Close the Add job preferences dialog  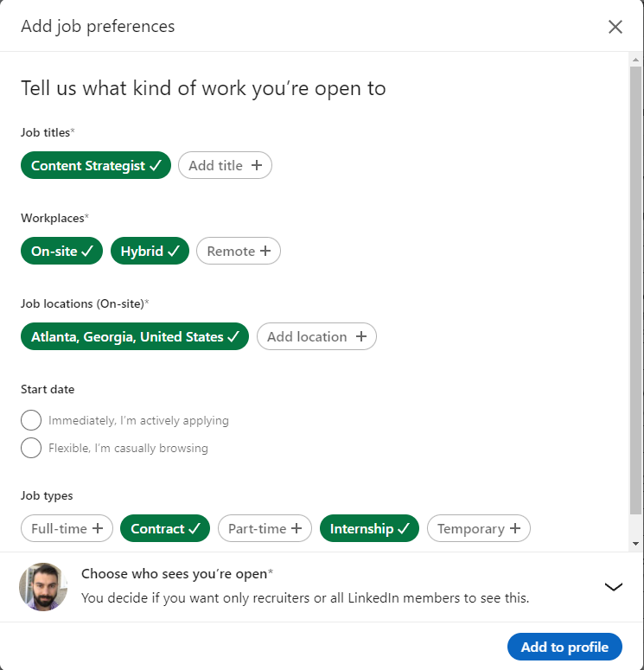tap(615, 27)
